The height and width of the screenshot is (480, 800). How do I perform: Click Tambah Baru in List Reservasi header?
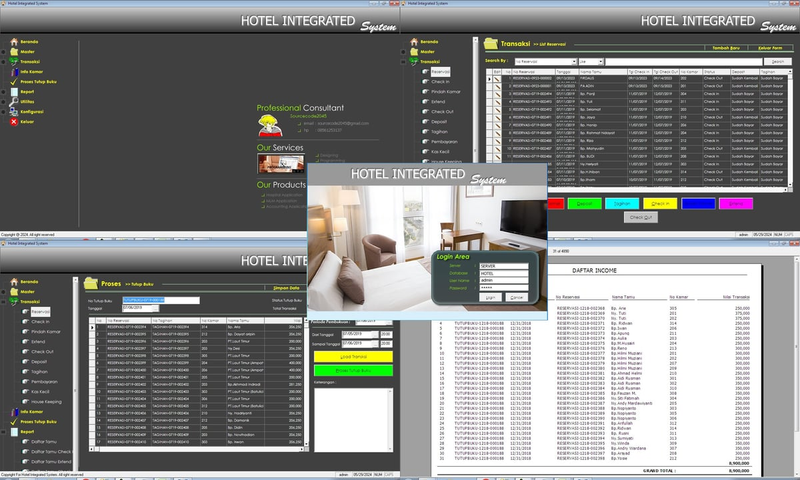coord(726,48)
